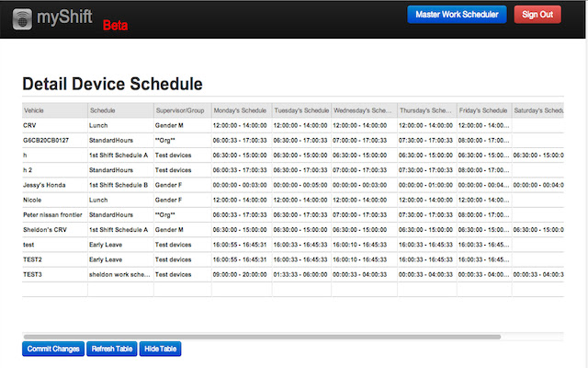
Task: Select the TEST3 vehicle cell
Action: (55, 274)
